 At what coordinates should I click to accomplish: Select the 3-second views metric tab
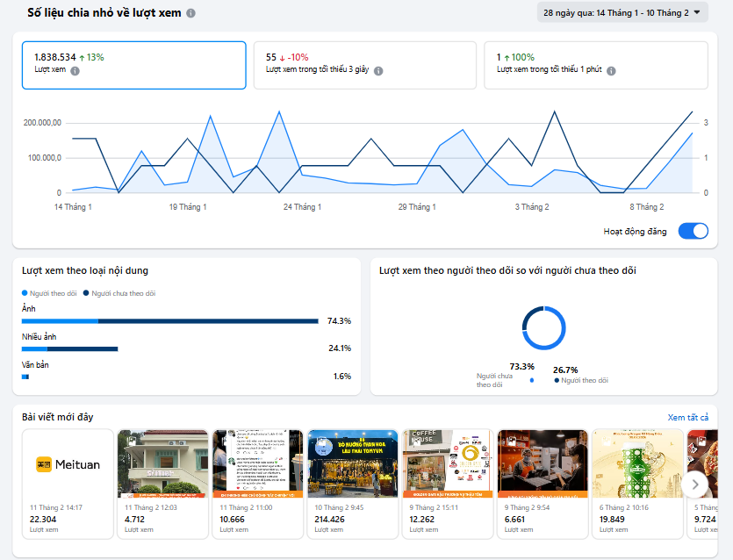tap(364, 65)
